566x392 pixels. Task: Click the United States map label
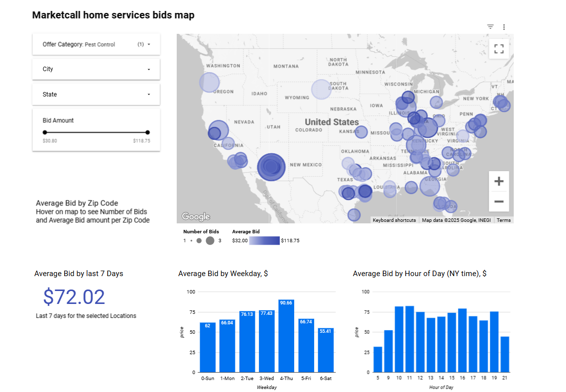332,122
